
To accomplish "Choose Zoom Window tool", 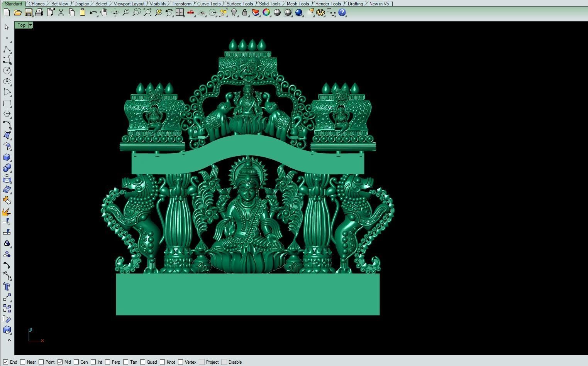I will 136,13.
